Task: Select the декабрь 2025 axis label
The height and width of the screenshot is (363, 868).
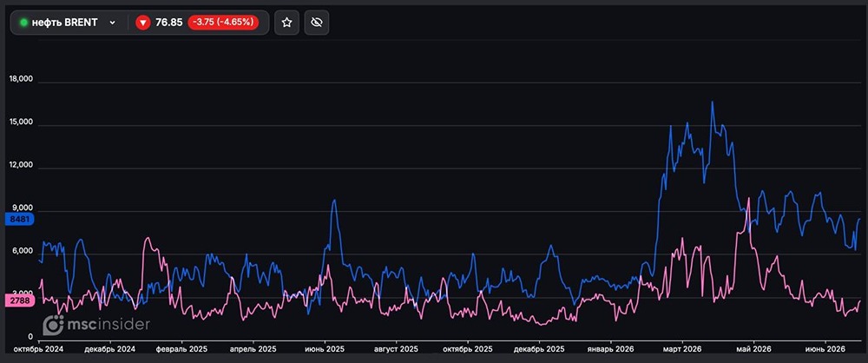Action: 539,349
